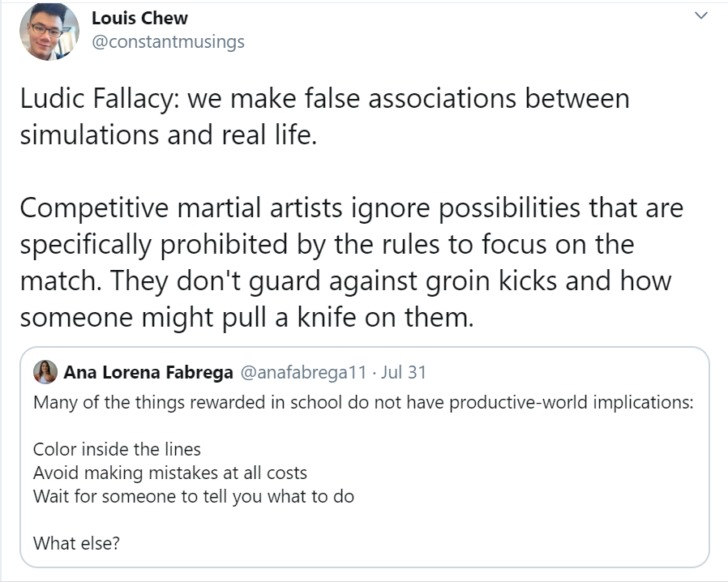Open the Louis Chew display name link
This screenshot has width=728, height=582.
(139, 19)
